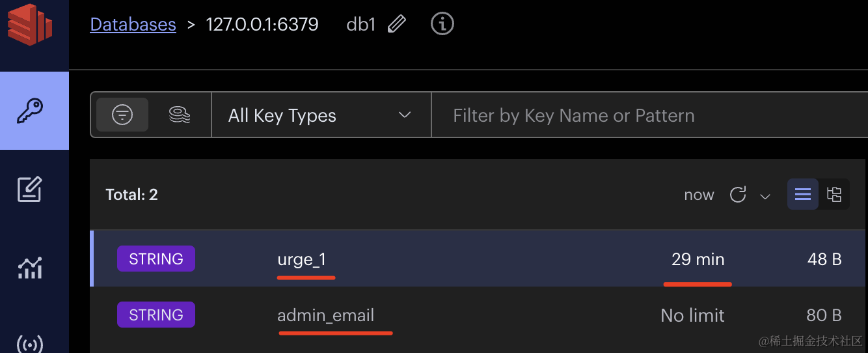
Task: Switch to filter by key name mode
Action: pyautogui.click(x=122, y=115)
